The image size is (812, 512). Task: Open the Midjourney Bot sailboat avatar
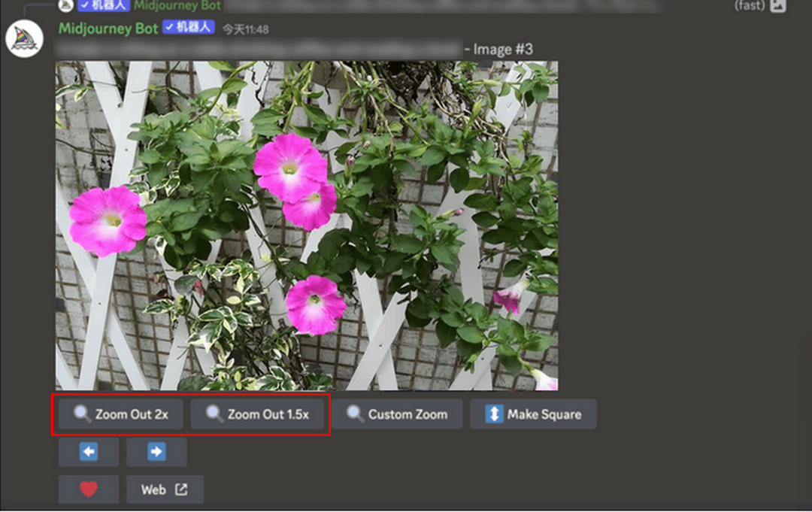(25, 39)
